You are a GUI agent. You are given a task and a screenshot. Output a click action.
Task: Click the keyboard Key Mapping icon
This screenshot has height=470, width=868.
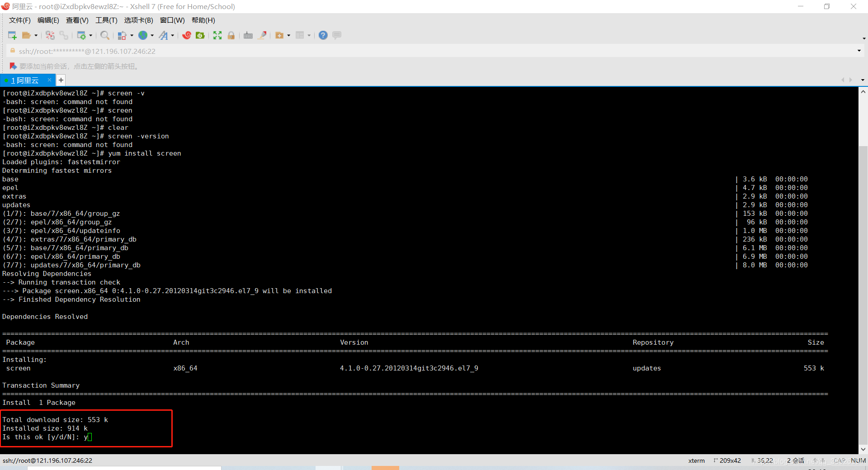point(248,35)
